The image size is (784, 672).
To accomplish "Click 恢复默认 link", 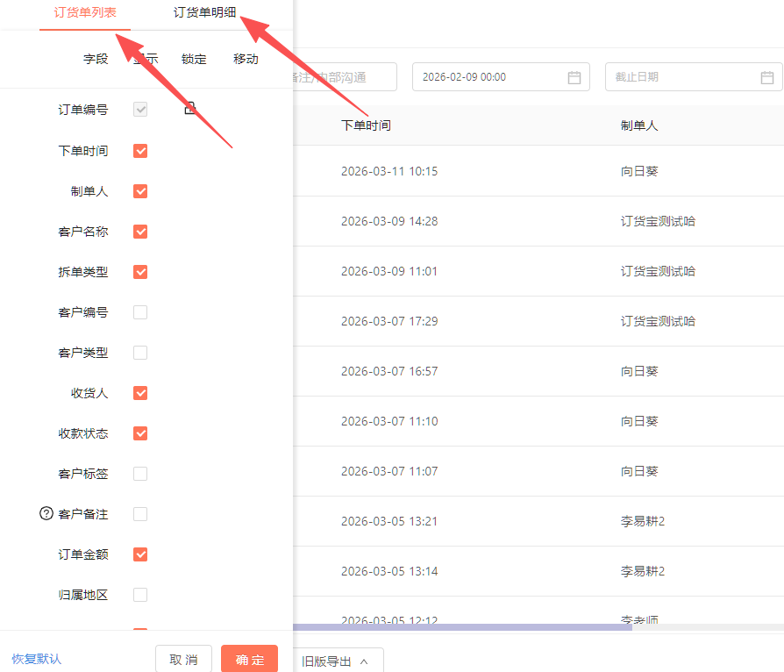I will click(37, 659).
